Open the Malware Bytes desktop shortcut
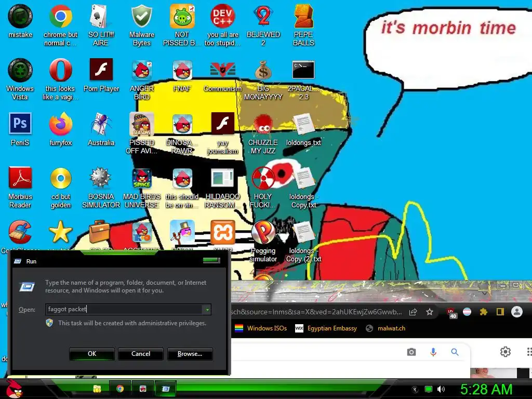The image size is (532, 399). [x=141, y=25]
